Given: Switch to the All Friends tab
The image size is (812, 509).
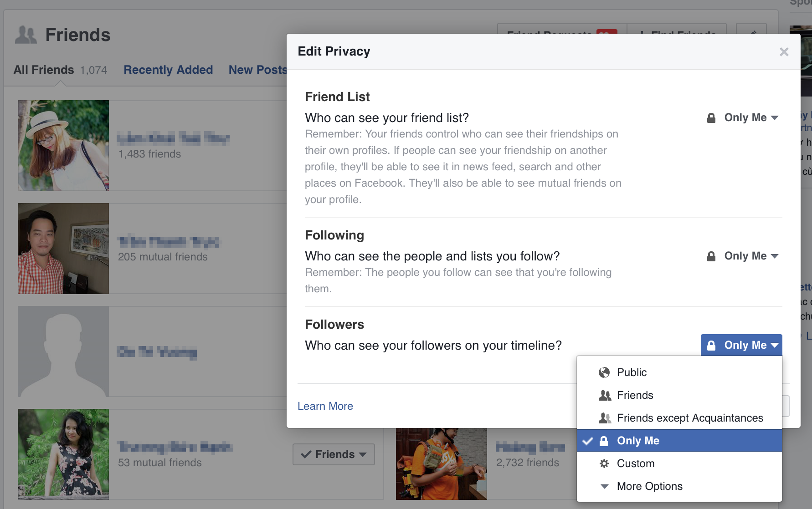Looking at the screenshot, I should 44,70.
